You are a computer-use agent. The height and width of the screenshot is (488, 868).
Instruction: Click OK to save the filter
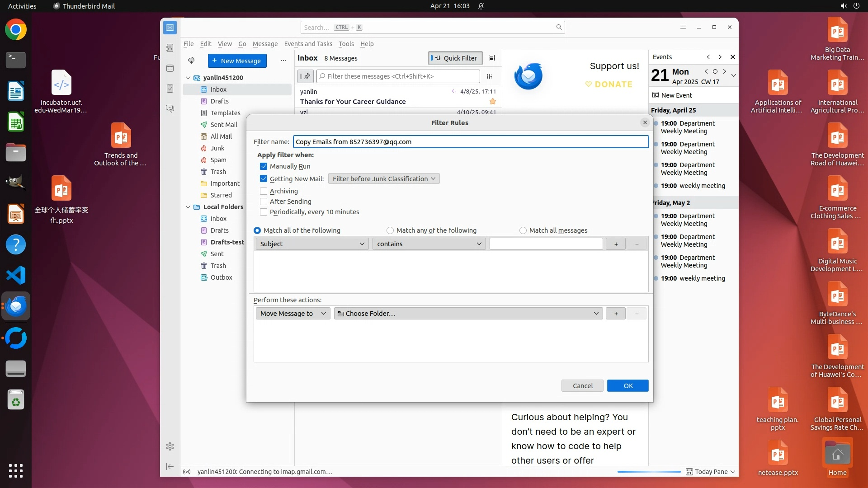point(627,386)
